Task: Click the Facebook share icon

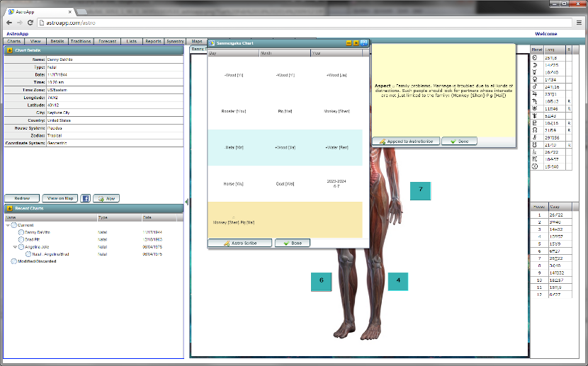Action: (x=85, y=199)
